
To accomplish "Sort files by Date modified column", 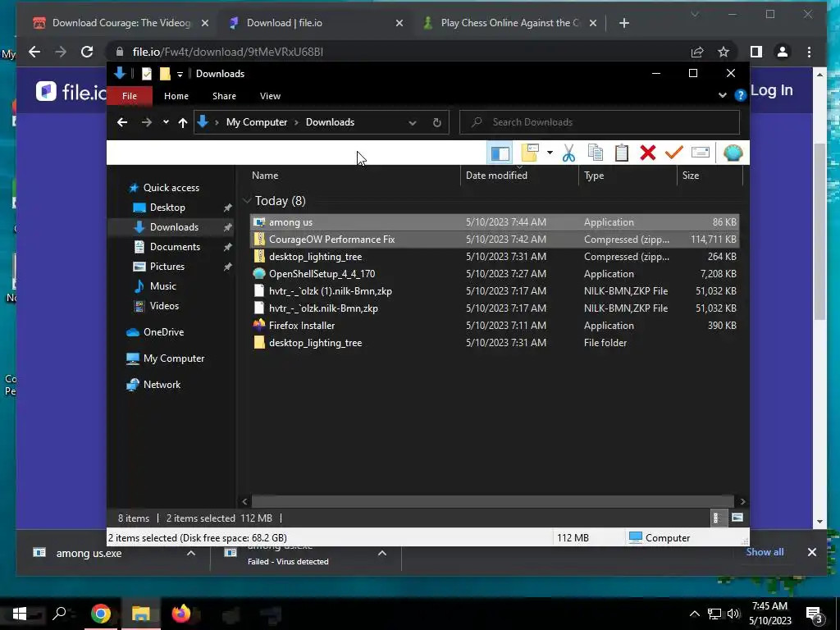I will (518, 176).
